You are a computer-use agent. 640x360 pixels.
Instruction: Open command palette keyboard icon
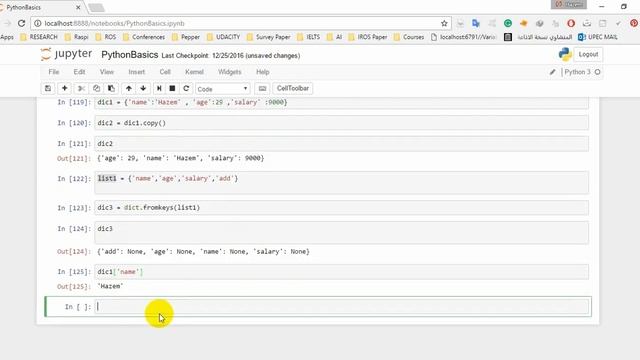click(x=262, y=88)
